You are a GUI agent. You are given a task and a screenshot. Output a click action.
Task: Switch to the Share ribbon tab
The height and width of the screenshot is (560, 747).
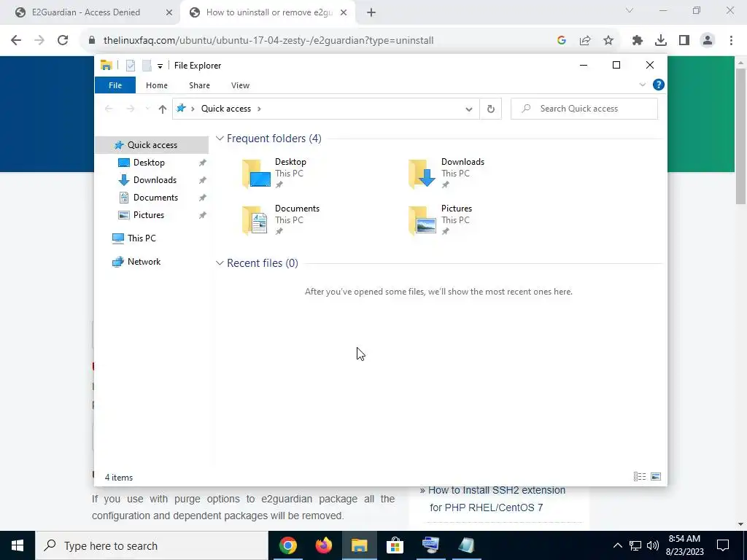tap(199, 85)
